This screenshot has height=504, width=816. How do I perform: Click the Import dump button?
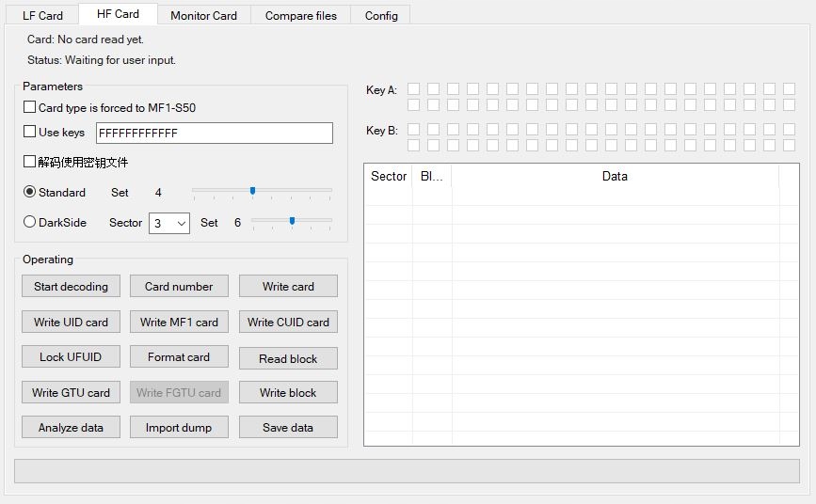pyautogui.click(x=179, y=428)
